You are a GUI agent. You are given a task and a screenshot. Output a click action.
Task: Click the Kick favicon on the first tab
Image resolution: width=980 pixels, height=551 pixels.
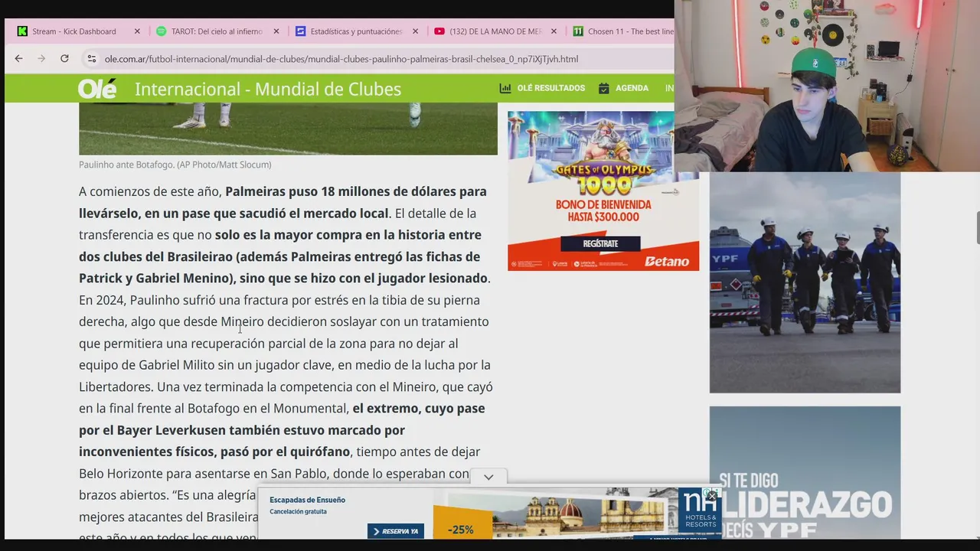[22, 31]
